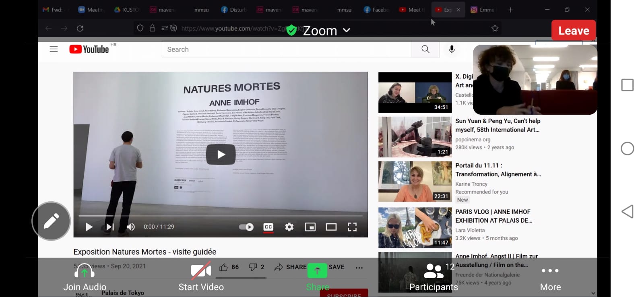Open the Zoom More options menu

[550, 278]
